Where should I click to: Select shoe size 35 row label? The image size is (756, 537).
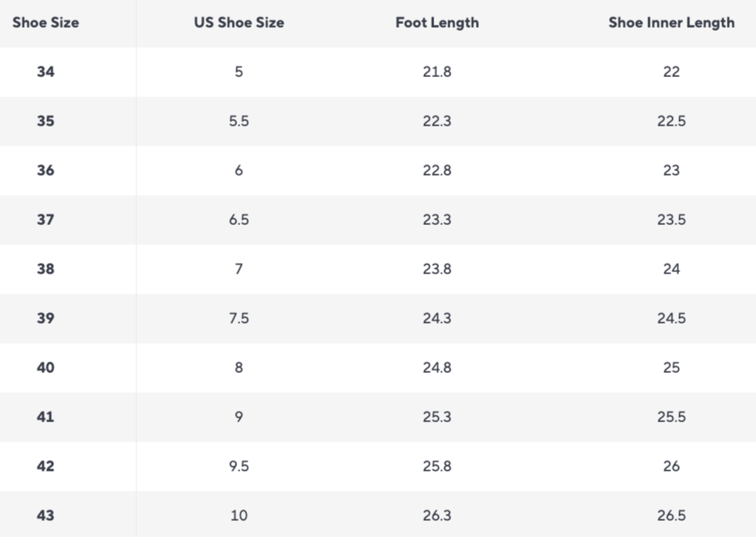(x=45, y=121)
